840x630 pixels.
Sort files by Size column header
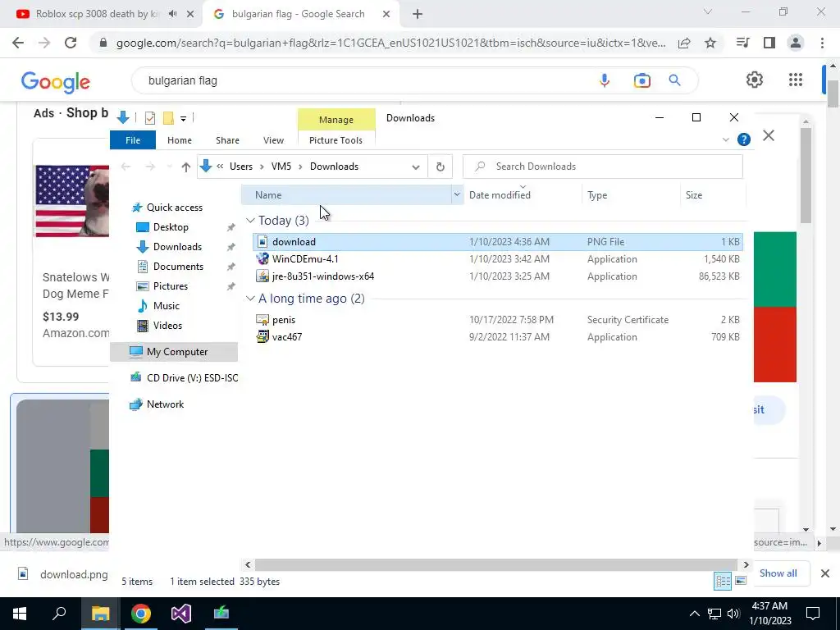pos(694,195)
